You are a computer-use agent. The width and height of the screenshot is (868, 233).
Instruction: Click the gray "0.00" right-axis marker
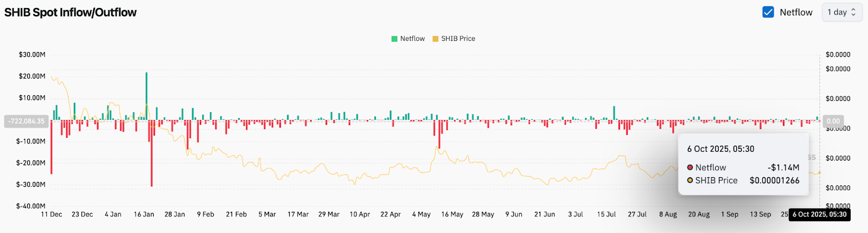[833, 121]
